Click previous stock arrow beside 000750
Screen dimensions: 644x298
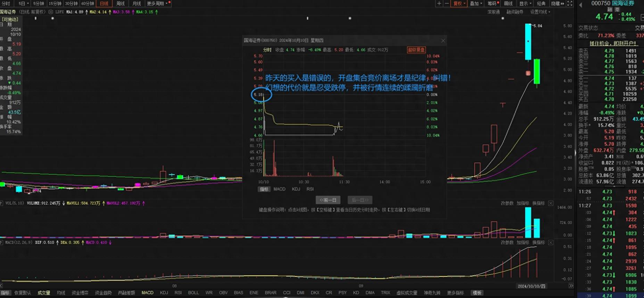(x=580, y=5)
